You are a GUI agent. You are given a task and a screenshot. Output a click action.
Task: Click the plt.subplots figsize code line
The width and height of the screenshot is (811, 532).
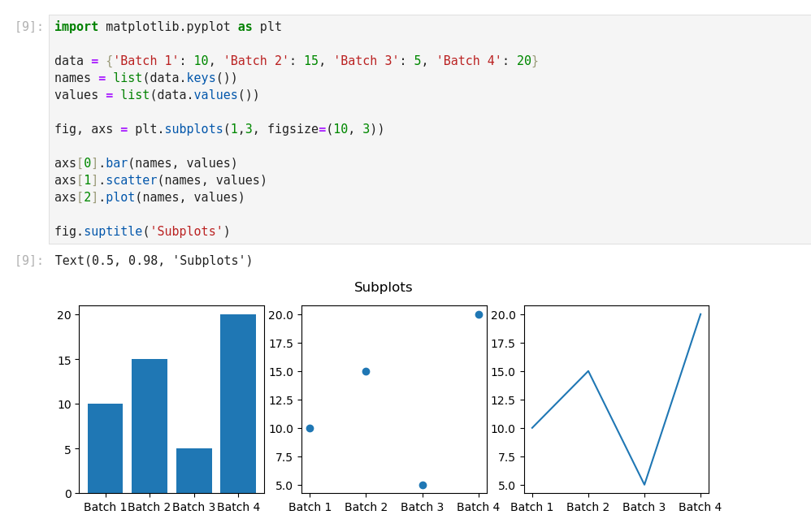click(219, 129)
